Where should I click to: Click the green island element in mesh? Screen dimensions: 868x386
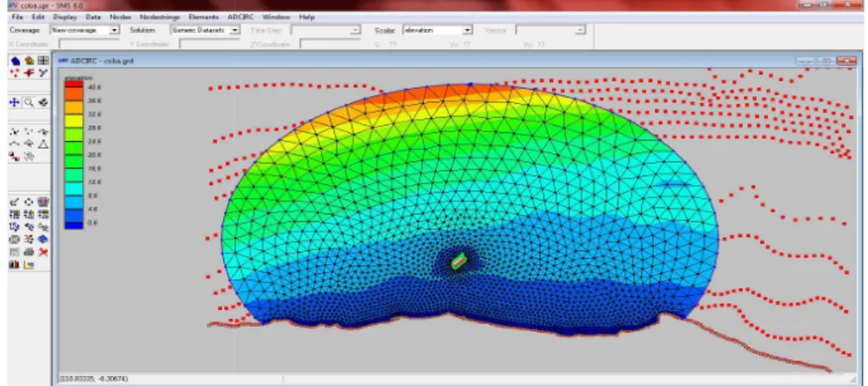459,260
